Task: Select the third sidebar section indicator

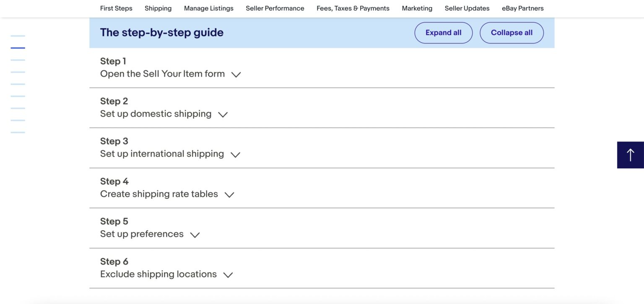Action: 18,59
